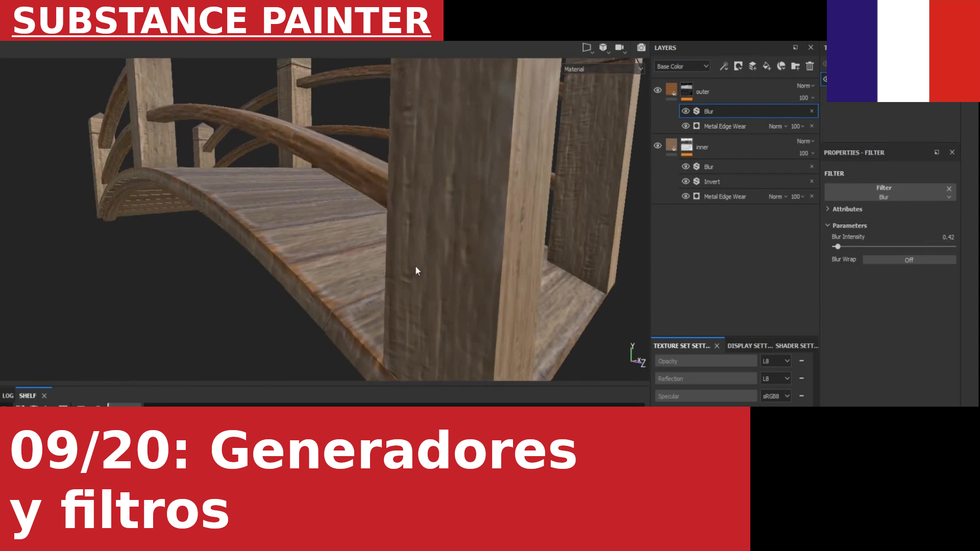
Task: Click the Blur Intensity value 0.42
Action: (x=948, y=237)
